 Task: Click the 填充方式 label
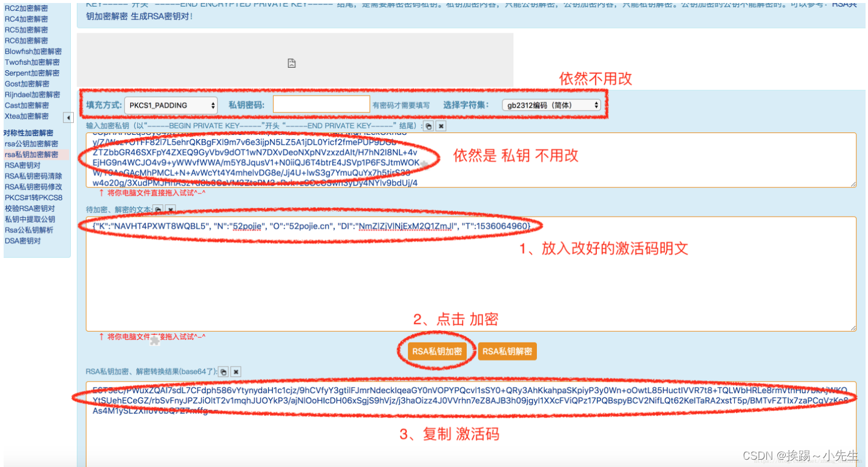(103, 105)
